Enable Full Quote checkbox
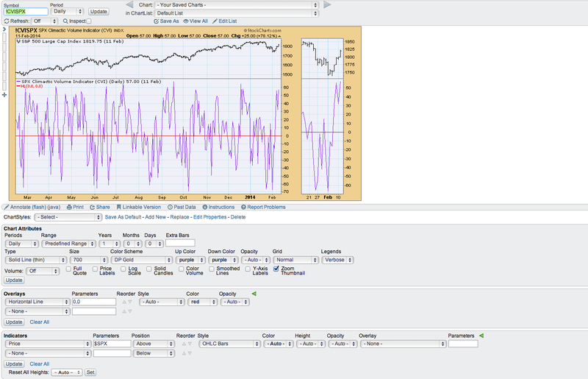The height and width of the screenshot is (379, 588). [68, 269]
